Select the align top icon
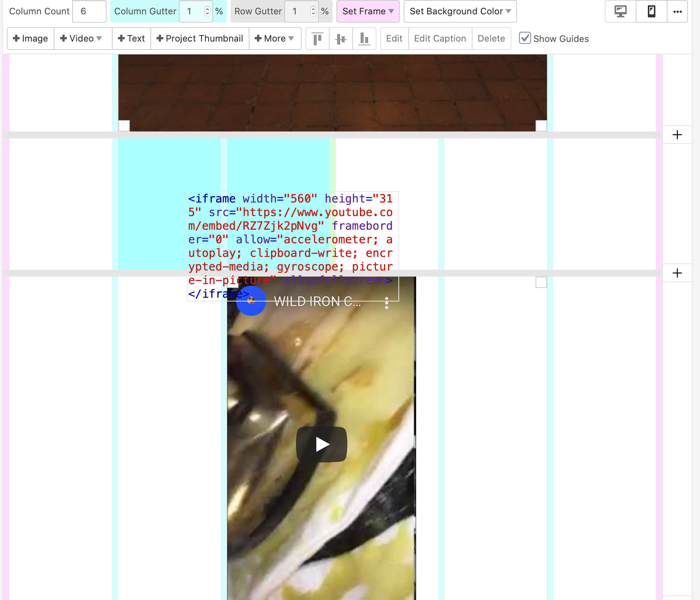700x600 pixels. (317, 38)
